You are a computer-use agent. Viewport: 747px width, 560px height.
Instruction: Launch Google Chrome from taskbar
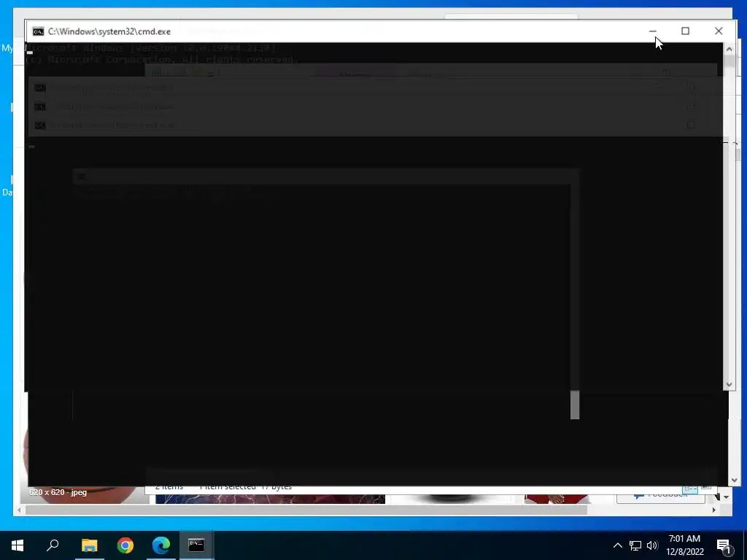coord(125,545)
